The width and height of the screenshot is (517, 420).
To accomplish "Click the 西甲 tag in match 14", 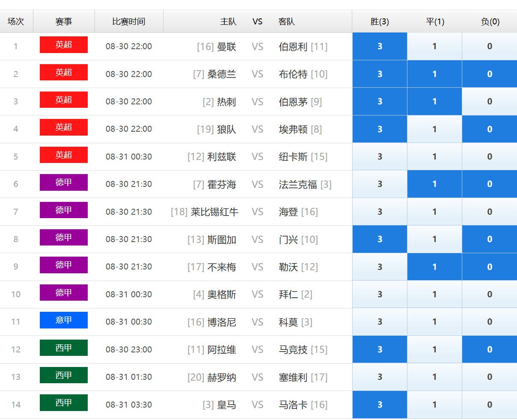I will 64,403.
